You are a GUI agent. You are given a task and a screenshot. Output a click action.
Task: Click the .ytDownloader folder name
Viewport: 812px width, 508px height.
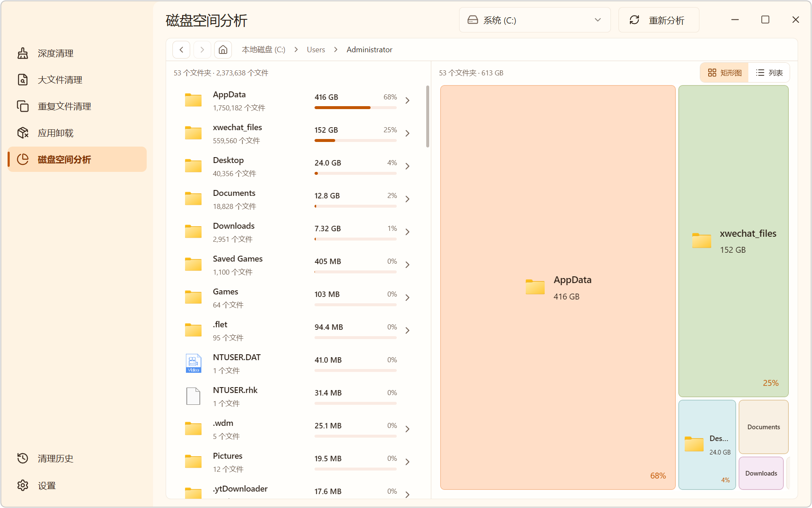(x=240, y=489)
